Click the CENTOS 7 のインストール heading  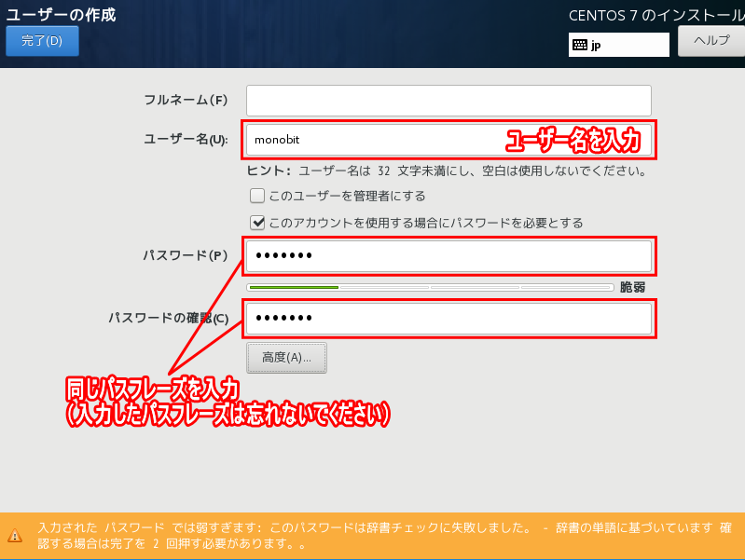coord(656,16)
